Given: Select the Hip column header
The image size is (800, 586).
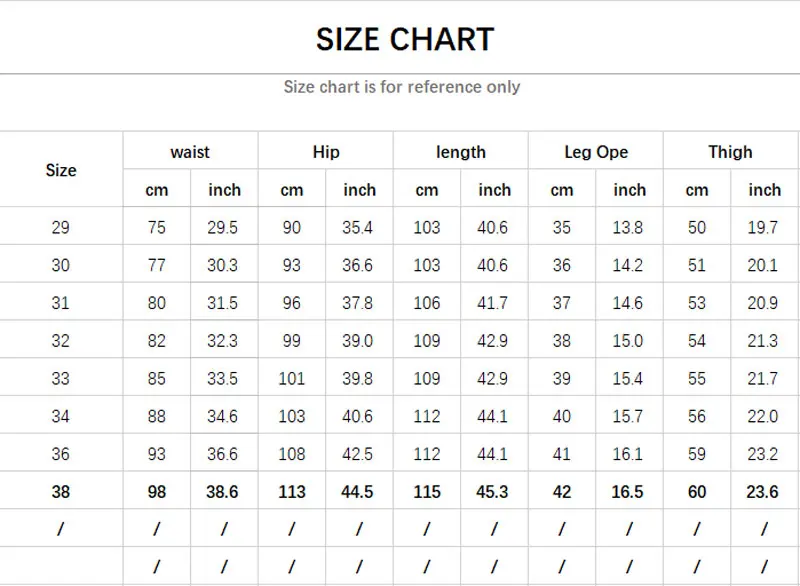Looking at the screenshot, I should [326, 152].
